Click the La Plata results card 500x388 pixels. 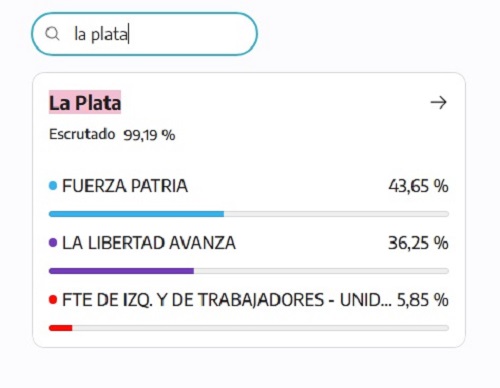(249, 210)
